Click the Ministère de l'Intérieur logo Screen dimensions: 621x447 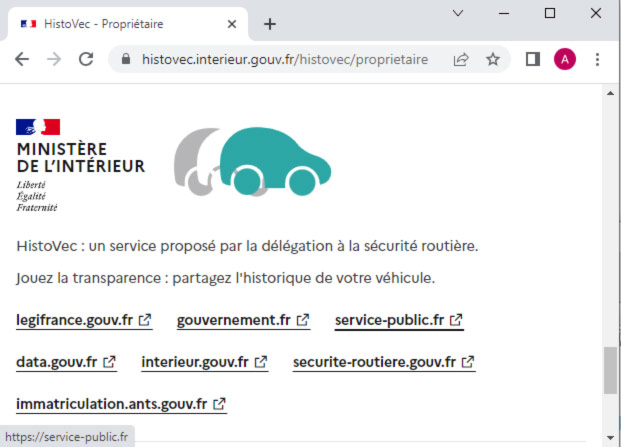pos(80,165)
